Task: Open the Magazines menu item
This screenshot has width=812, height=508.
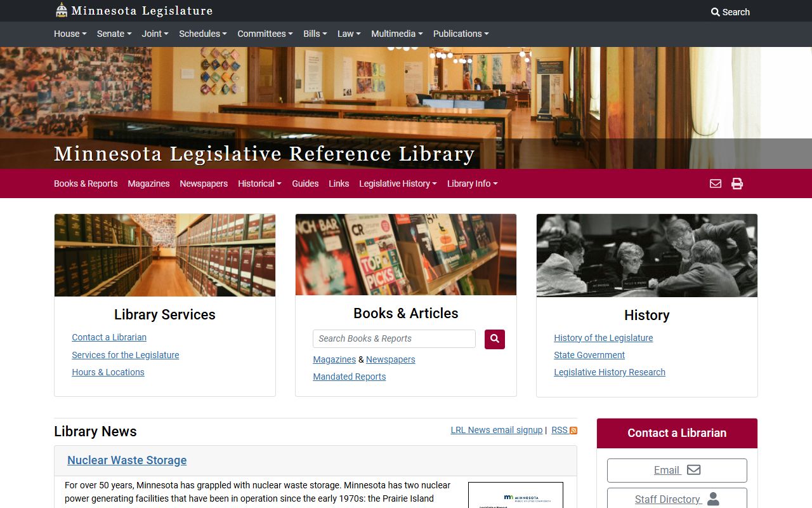Action: (148, 184)
